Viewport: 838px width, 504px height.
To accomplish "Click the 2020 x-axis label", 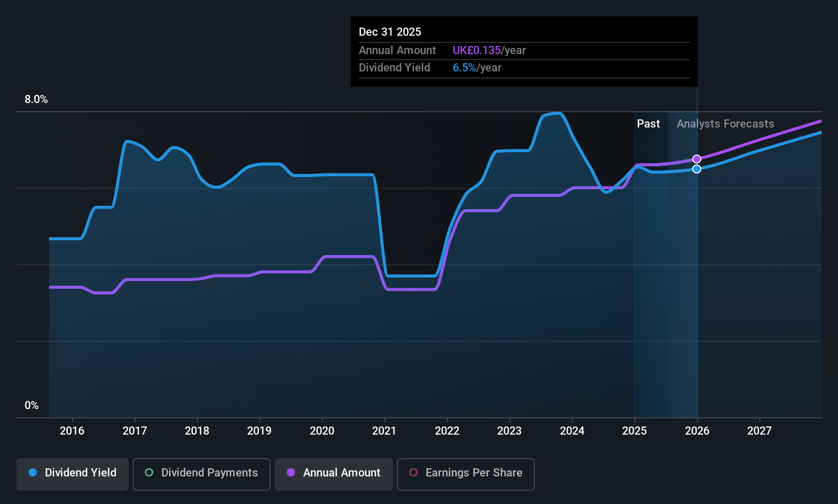I will pos(322,431).
